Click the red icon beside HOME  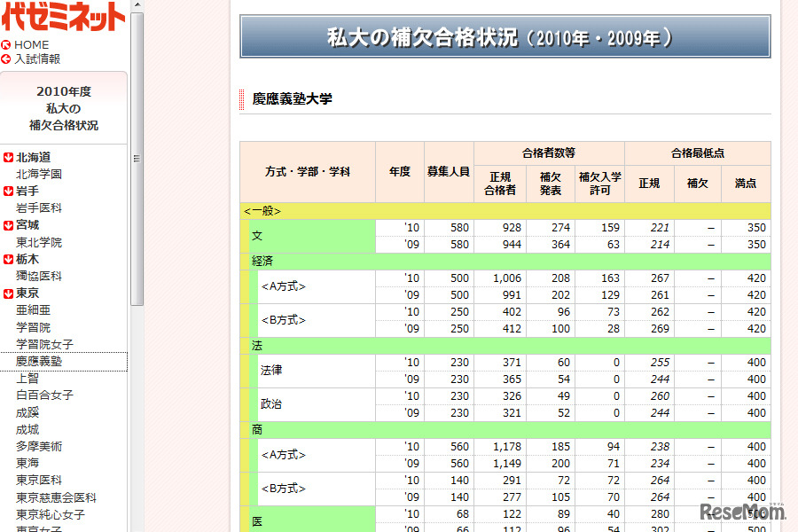[x=6, y=45]
